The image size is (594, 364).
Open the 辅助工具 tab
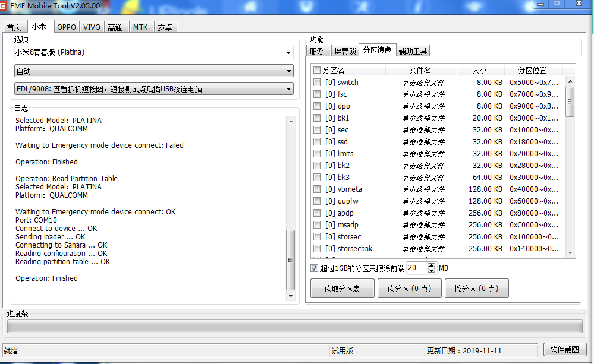[x=413, y=51]
